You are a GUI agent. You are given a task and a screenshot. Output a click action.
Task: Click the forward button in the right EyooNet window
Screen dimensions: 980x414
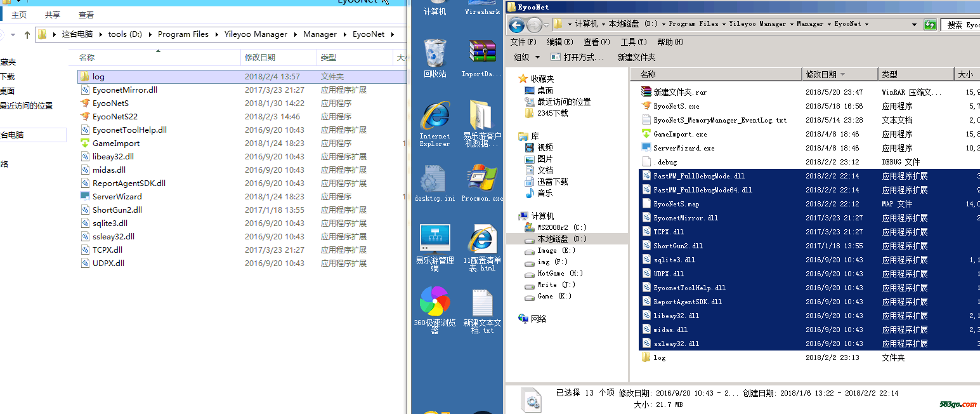[534, 25]
